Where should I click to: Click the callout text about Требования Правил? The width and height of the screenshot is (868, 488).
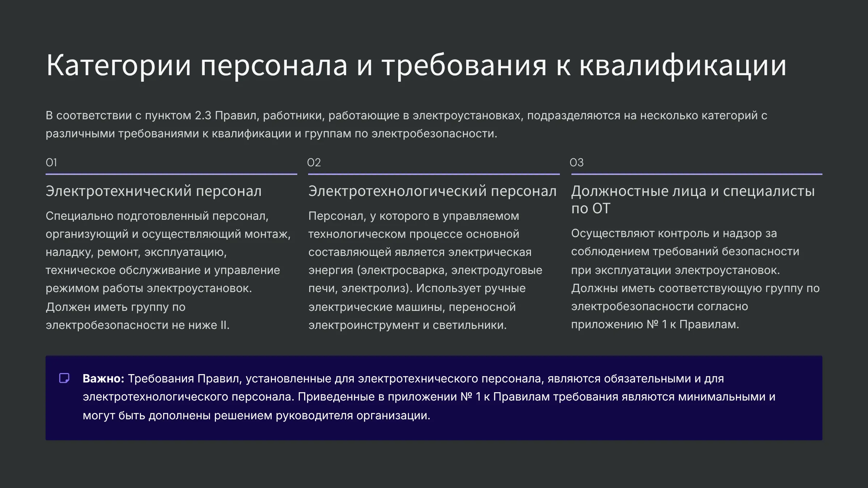click(x=429, y=397)
